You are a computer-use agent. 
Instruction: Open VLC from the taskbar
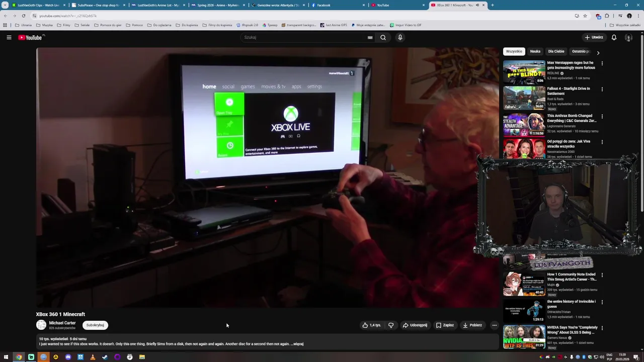coord(93,357)
